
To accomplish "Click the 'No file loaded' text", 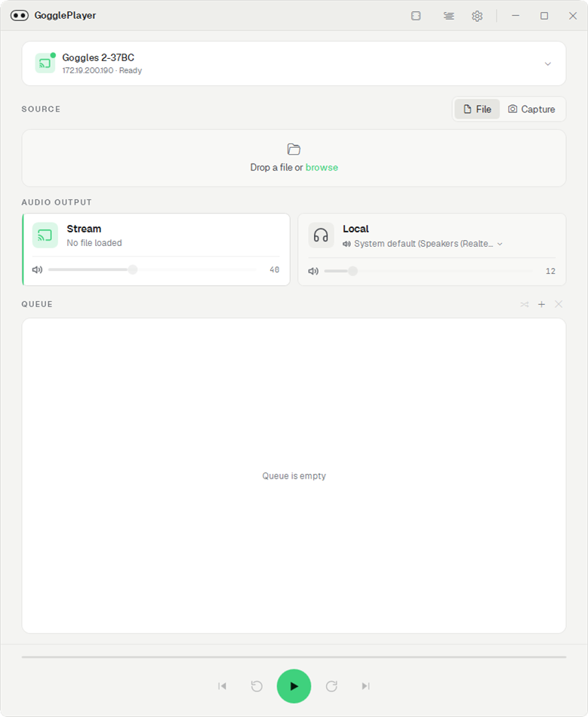I will [x=94, y=243].
